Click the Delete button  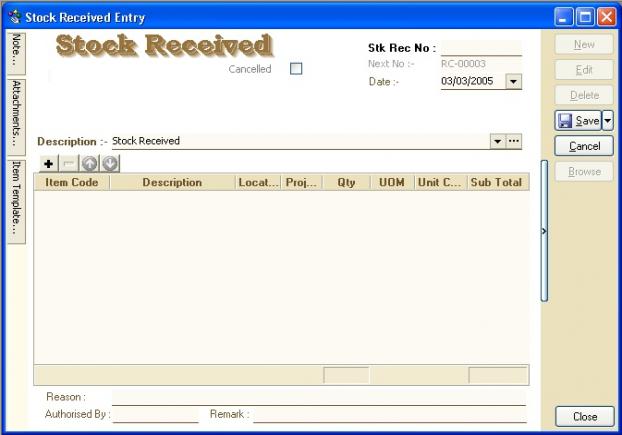coord(584,95)
